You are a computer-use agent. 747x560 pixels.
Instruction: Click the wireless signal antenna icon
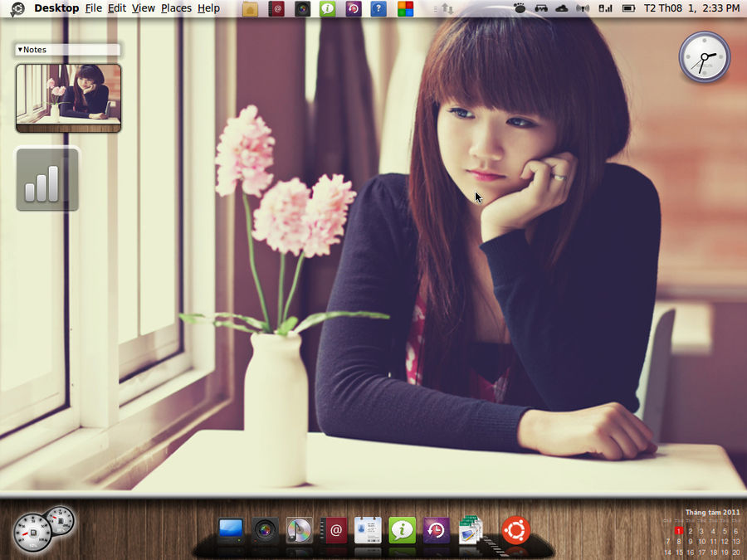(x=583, y=8)
